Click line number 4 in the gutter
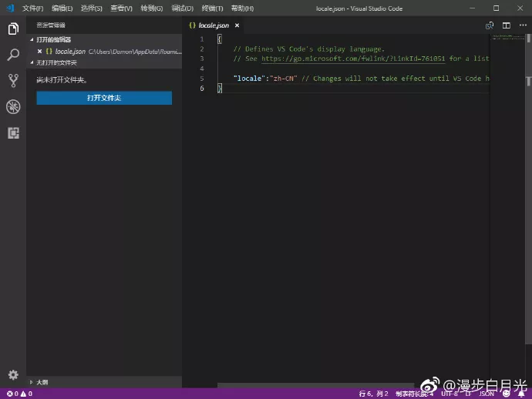The image size is (532, 399). click(x=202, y=69)
